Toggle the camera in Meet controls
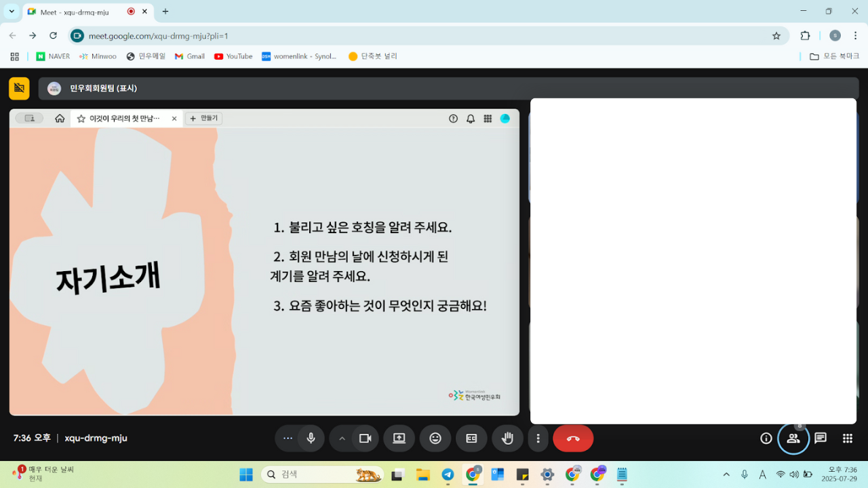Viewport: 868px width, 488px height. (x=366, y=439)
